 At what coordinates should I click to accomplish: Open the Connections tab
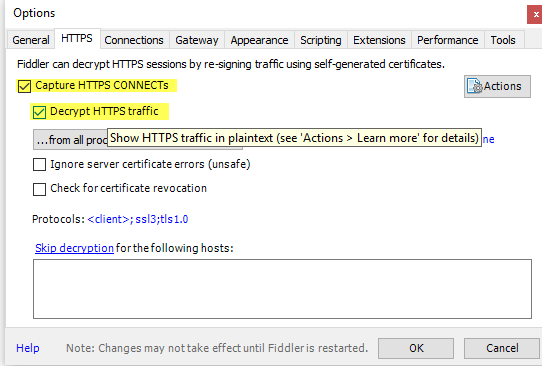[134, 40]
